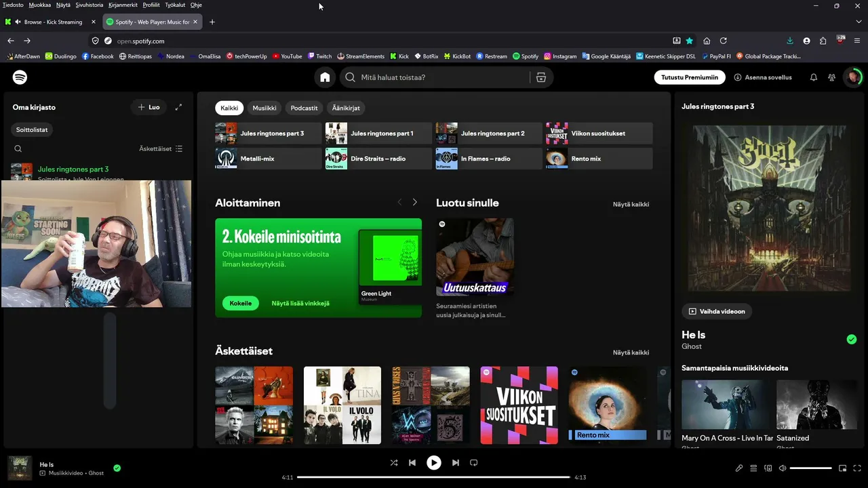868x488 pixels.
Task: Switch player to full screen
Action: (x=858, y=468)
